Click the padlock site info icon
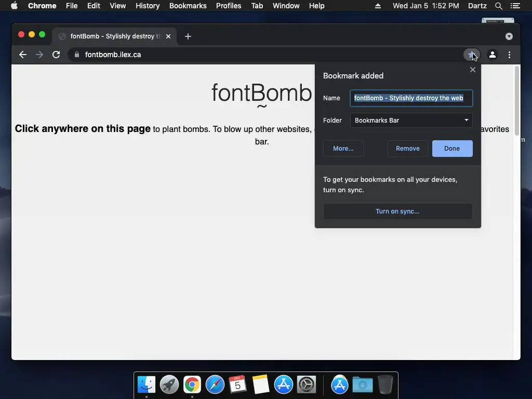 77,55
